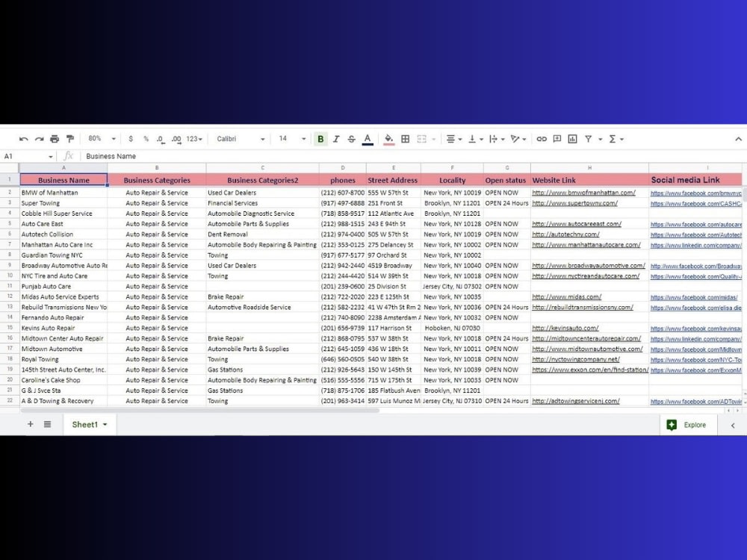Viewport: 747px width, 560px height.
Task: Click the Financial Services cell
Action: coord(262,203)
